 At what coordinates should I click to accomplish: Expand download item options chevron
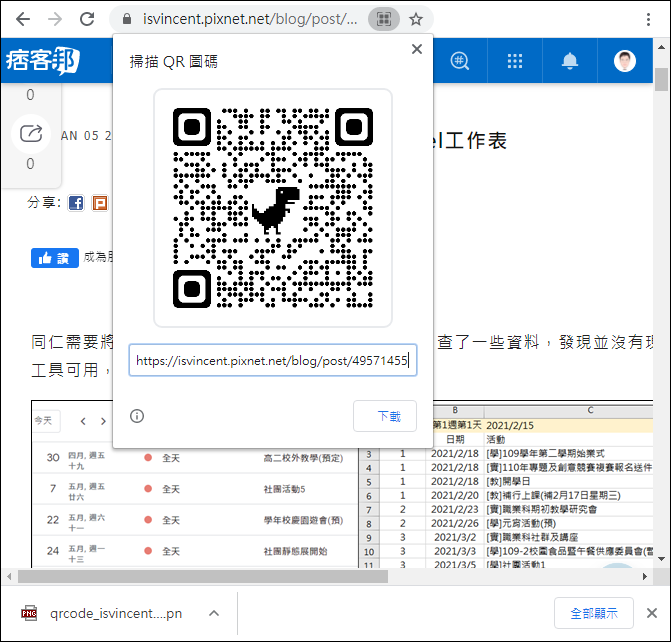(x=214, y=614)
